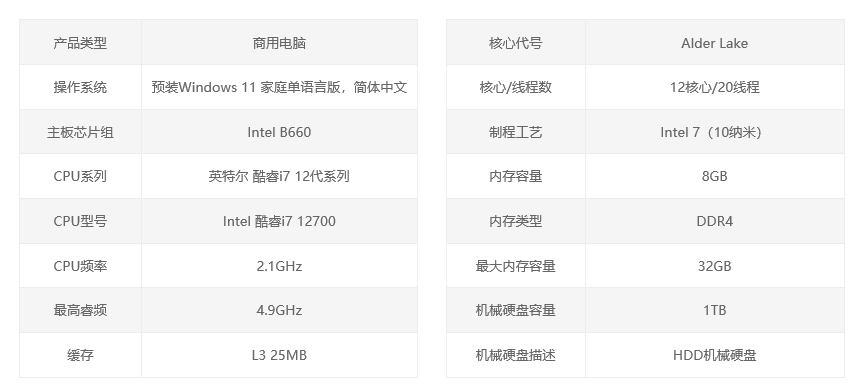
Task: Select the 商用电脑 value cell
Action: [x=280, y=43]
